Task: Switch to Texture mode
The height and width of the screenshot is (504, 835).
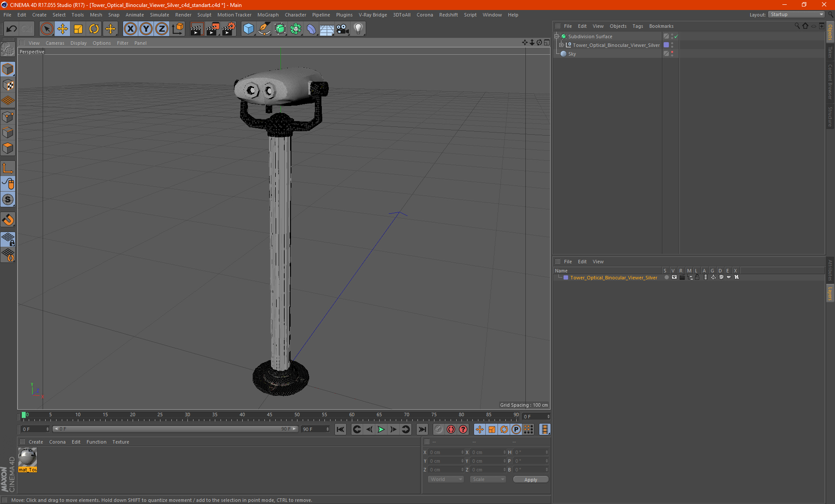Action: click(8, 85)
